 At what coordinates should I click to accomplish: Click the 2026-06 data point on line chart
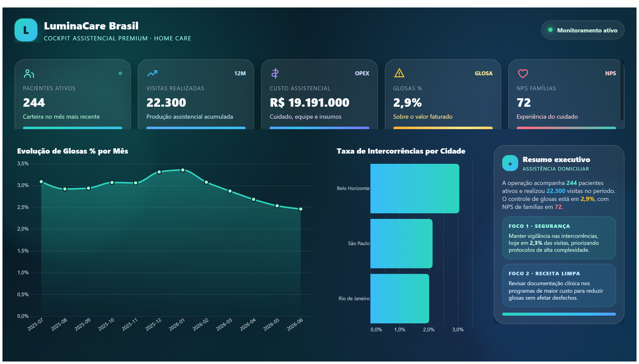(x=301, y=209)
